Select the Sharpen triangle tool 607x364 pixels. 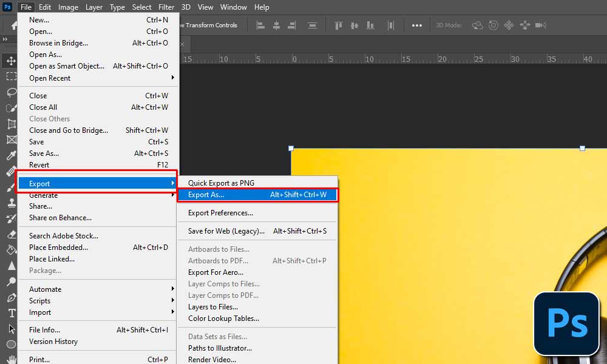point(12,266)
